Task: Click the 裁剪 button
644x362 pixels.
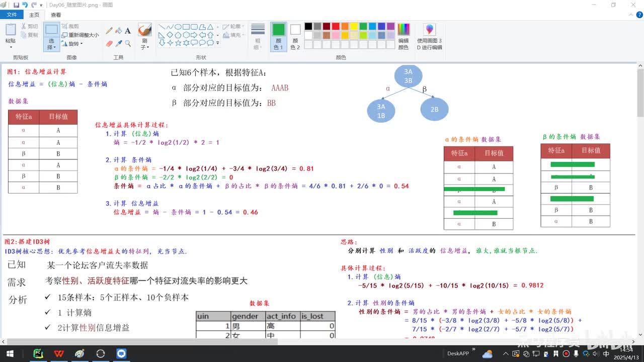Action: (x=70, y=26)
